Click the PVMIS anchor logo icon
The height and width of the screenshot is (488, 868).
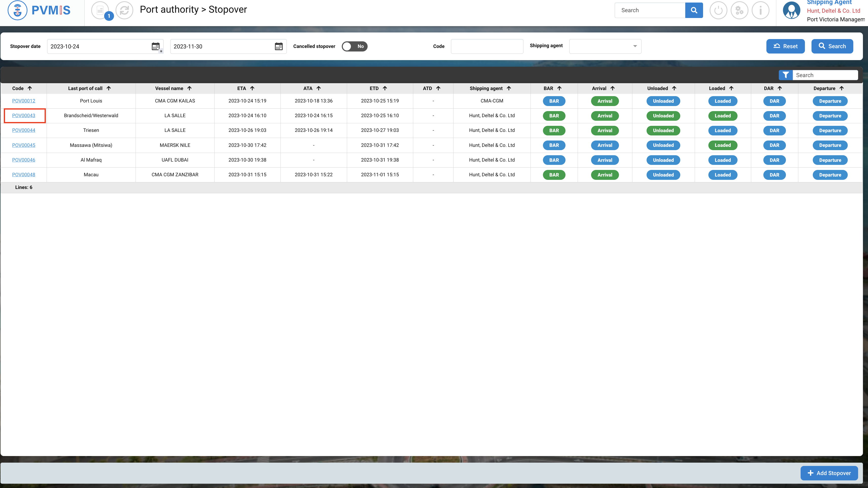(17, 10)
